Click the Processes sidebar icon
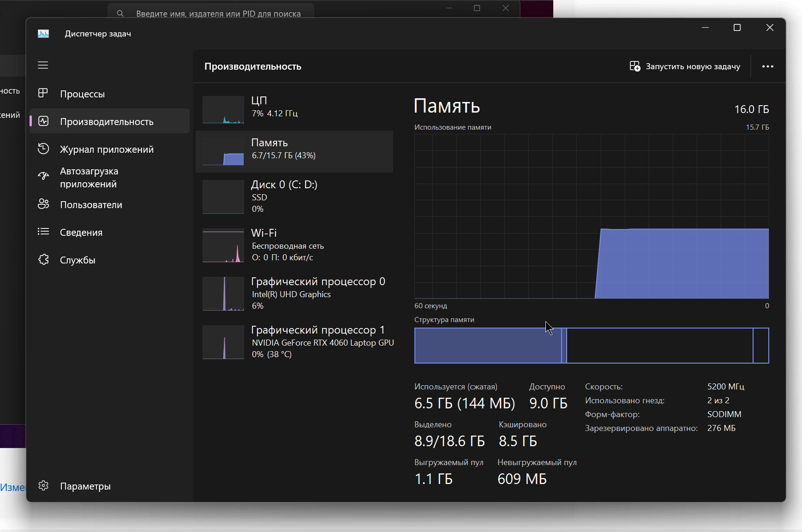Screen dimensions: 802x532 click(43, 93)
